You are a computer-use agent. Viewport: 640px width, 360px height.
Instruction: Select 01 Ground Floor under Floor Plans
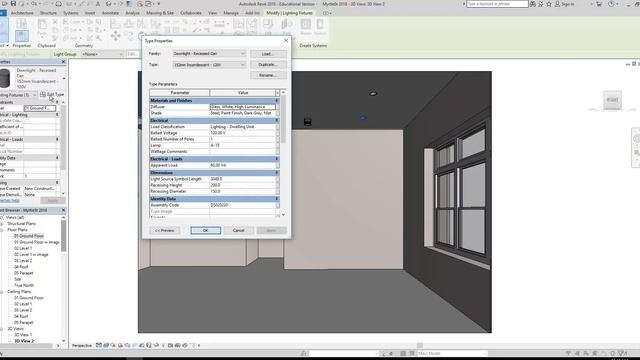[29, 236]
